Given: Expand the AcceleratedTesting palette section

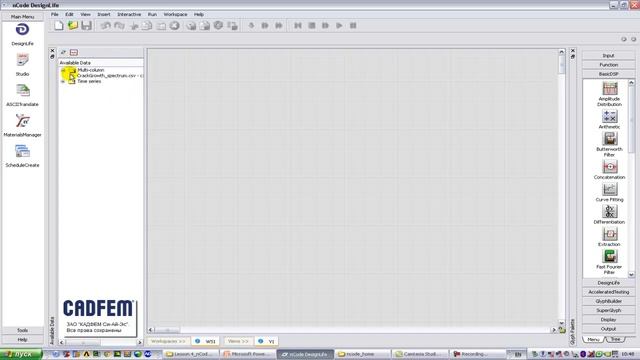Looking at the screenshot, I should 609,292.
